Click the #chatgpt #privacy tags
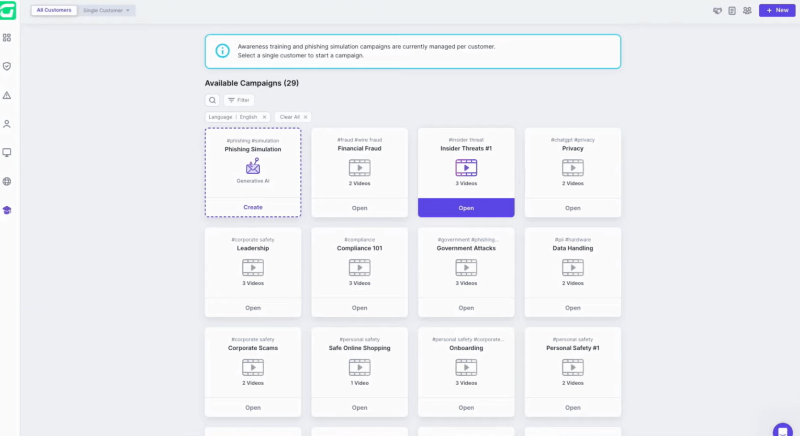 (x=573, y=140)
